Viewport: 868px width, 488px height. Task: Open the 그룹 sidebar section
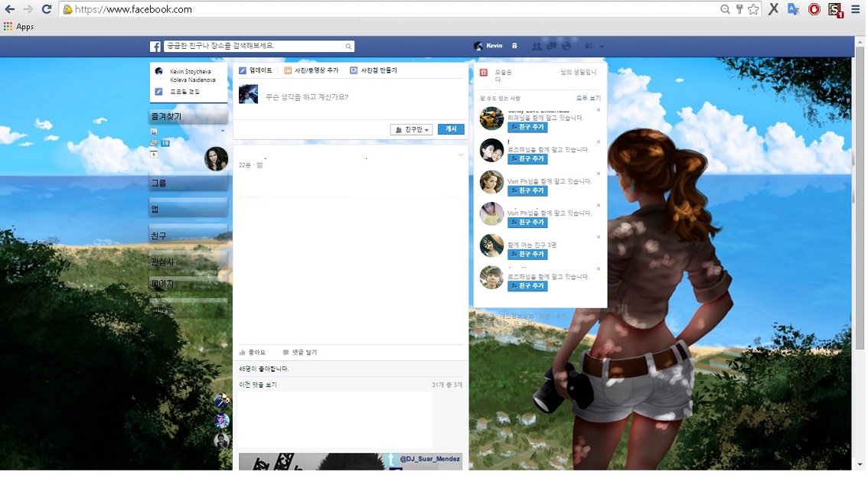tap(188, 183)
